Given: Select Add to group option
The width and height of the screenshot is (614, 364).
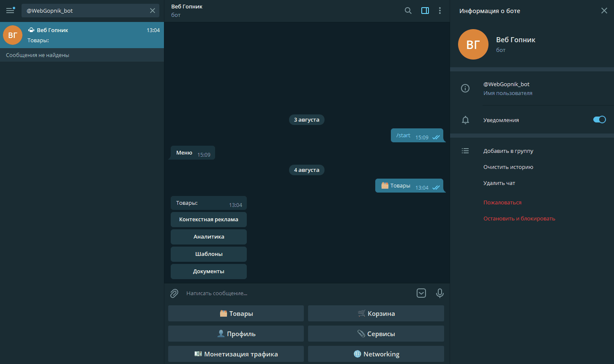Looking at the screenshot, I should click(508, 151).
